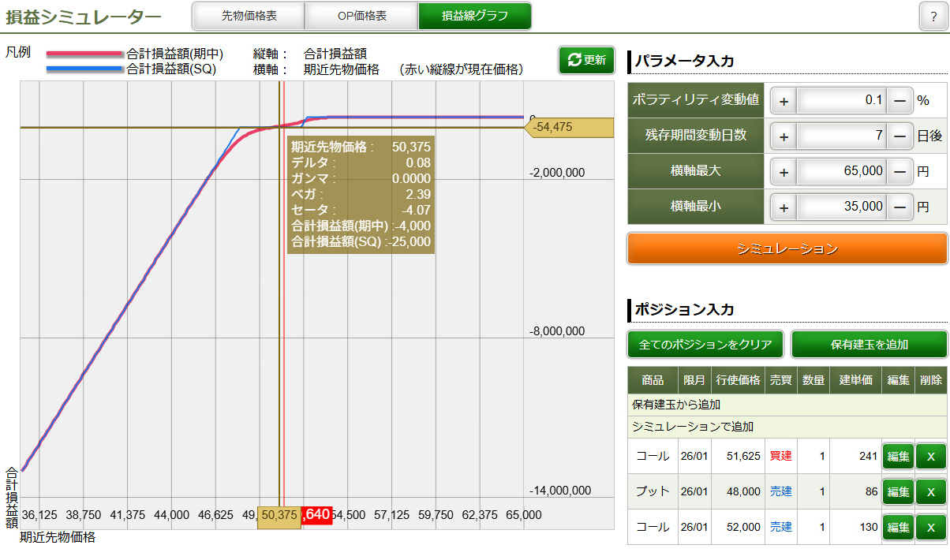
Task: Click 保有建玉を追加 button
Action: [x=869, y=345]
